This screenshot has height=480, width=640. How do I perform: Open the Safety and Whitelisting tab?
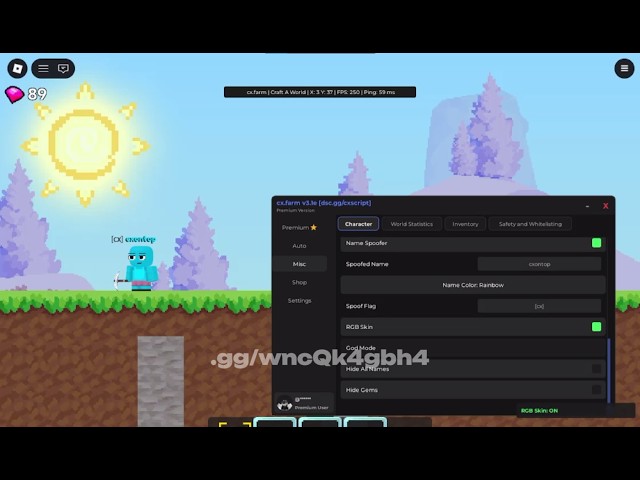530,224
